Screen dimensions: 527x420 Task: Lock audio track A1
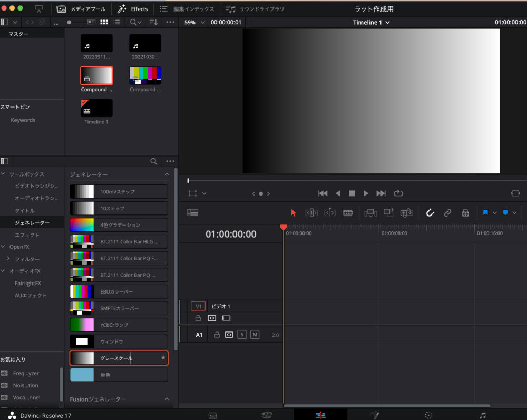(x=217, y=335)
